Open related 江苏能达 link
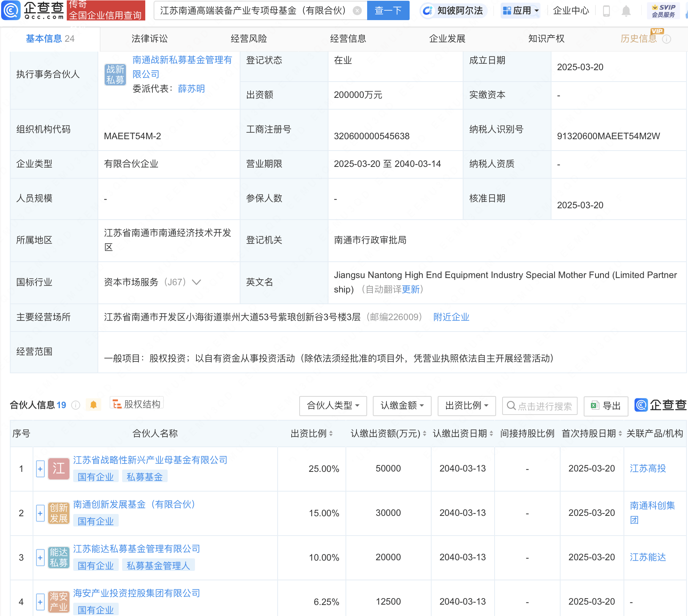 (x=648, y=557)
